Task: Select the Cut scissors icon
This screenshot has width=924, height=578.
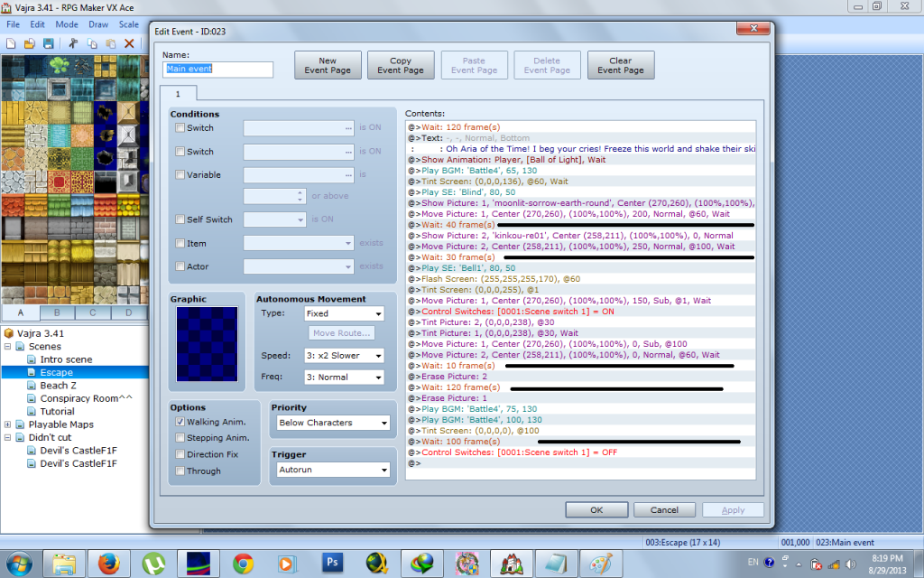Action: (x=73, y=43)
